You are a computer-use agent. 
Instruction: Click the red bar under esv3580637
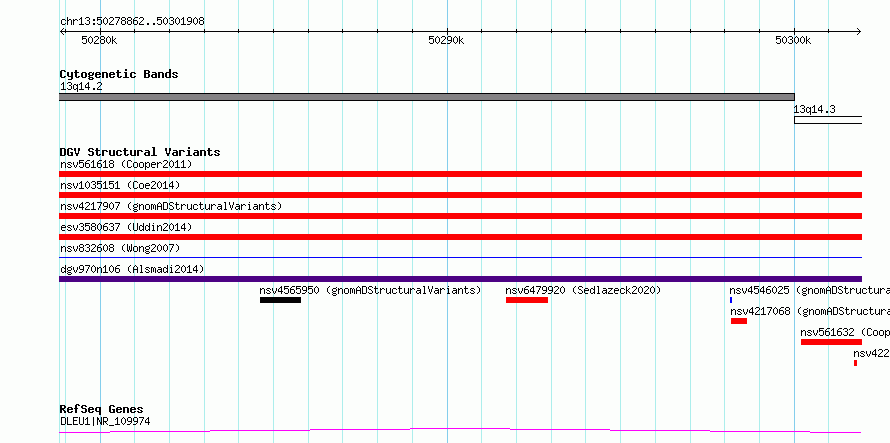461,237
